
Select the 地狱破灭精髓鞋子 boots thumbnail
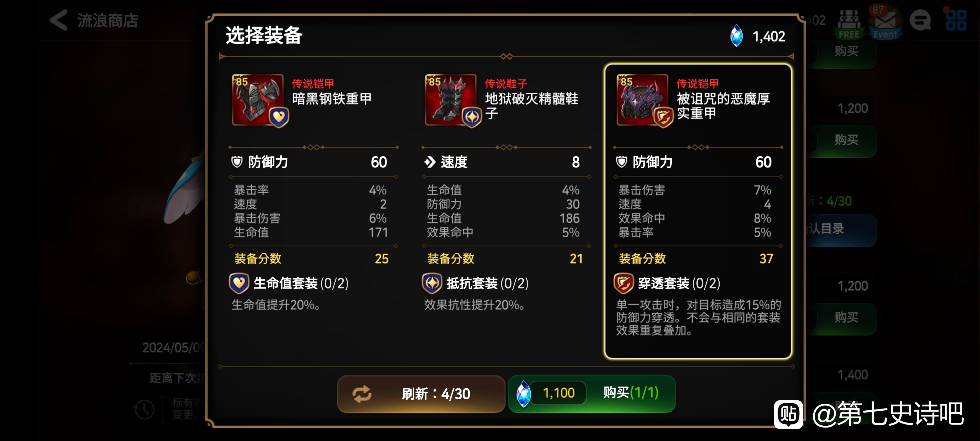[x=451, y=100]
